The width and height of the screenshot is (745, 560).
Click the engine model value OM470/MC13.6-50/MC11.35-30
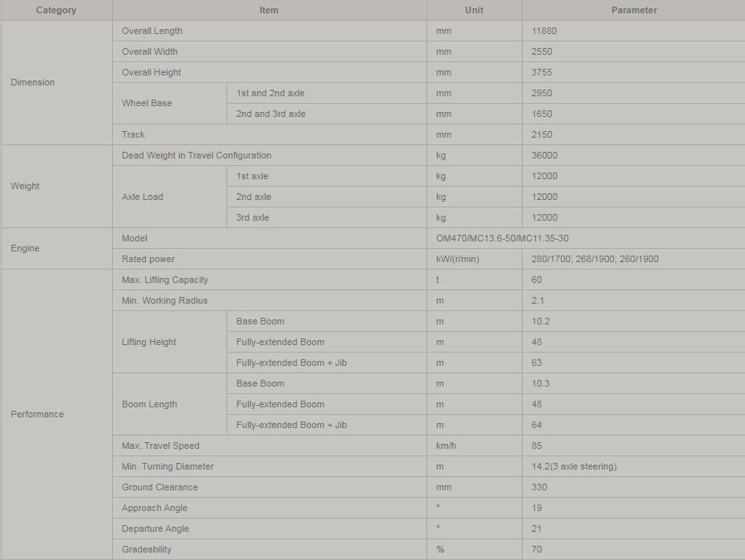point(503,238)
